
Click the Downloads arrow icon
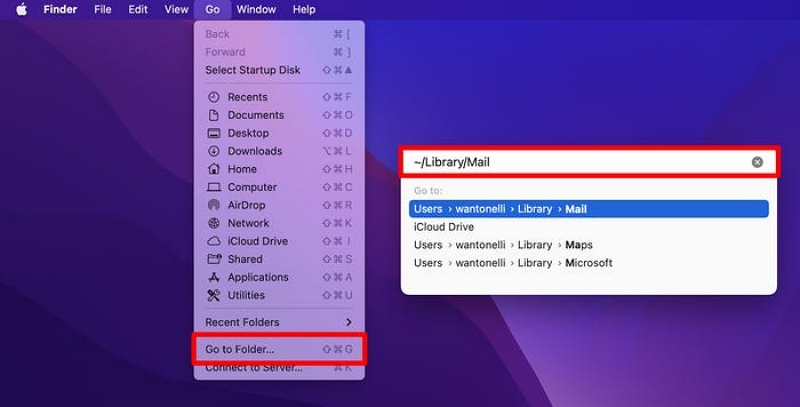click(x=214, y=151)
